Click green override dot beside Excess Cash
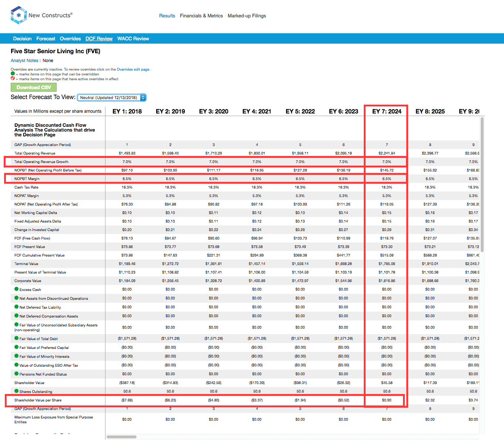The image size is (504, 448). tap(16, 289)
